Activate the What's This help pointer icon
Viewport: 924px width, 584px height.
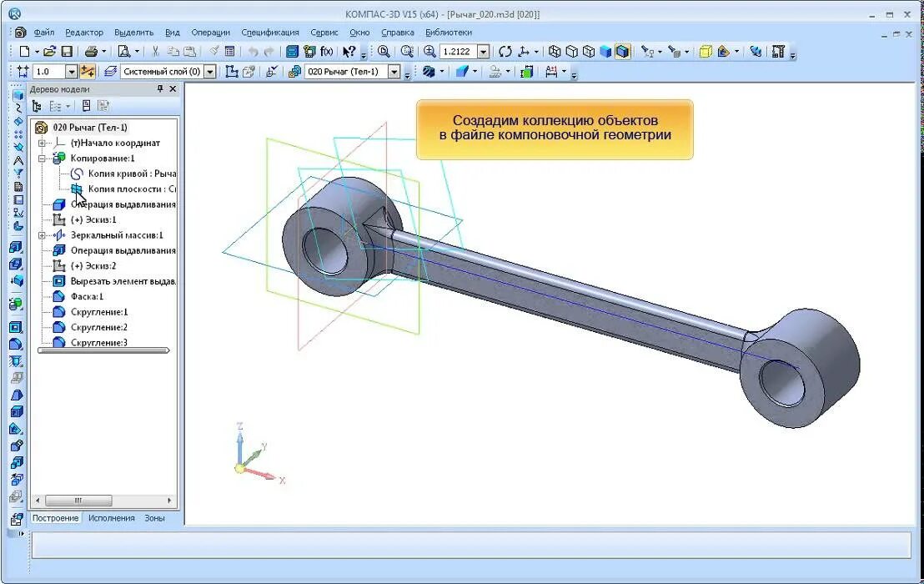coord(349,52)
